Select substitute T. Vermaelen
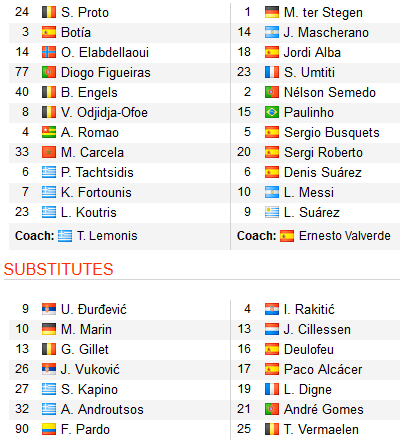 click(321, 429)
